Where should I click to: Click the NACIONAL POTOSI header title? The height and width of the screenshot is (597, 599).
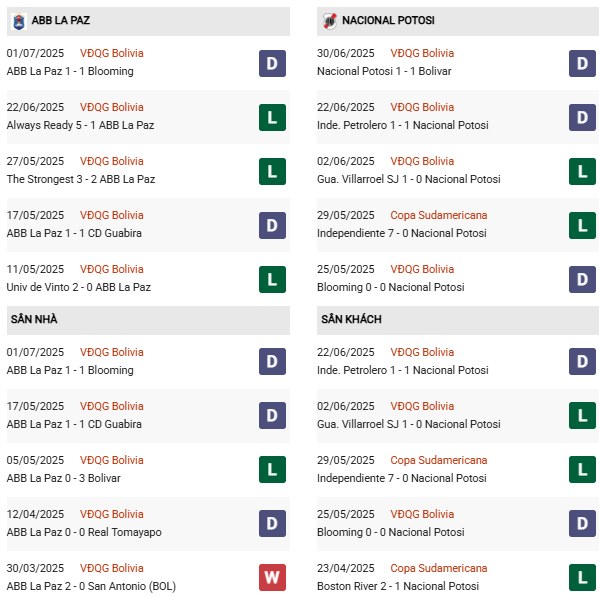pyautogui.click(x=388, y=20)
